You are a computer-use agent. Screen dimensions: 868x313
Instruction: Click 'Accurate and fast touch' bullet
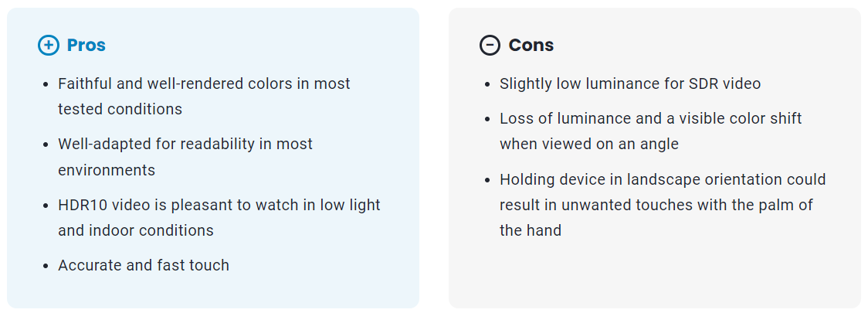click(144, 265)
